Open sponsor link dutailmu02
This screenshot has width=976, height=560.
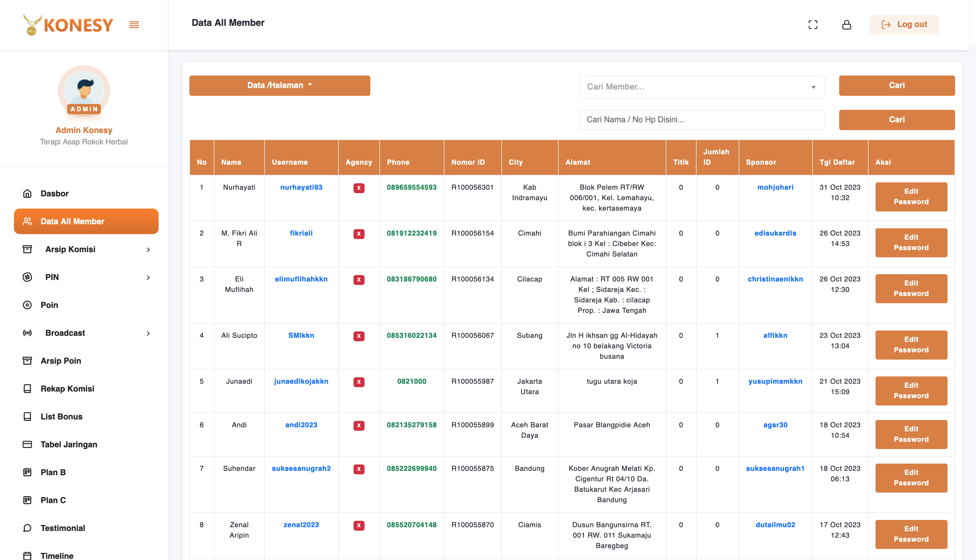point(775,525)
